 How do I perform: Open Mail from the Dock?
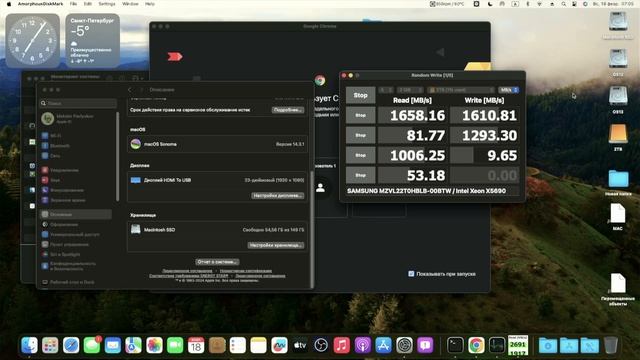tap(113, 345)
